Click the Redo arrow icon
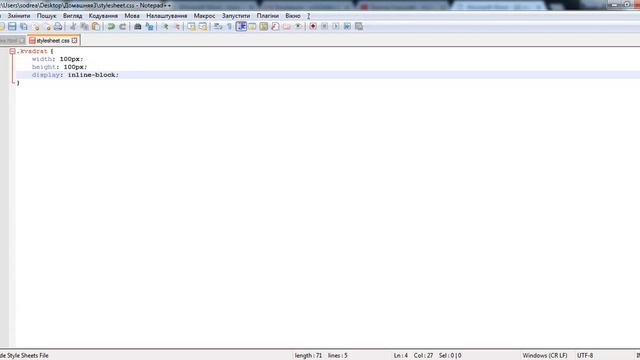This screenshot has height=360, width=640. coord(122,27)
